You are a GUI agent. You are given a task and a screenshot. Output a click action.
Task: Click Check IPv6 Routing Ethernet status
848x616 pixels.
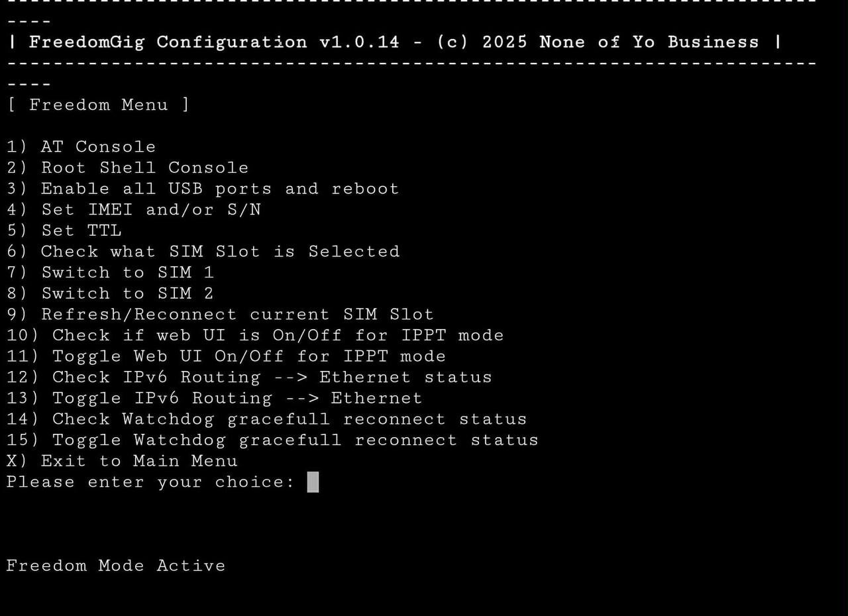pos(249,378)
